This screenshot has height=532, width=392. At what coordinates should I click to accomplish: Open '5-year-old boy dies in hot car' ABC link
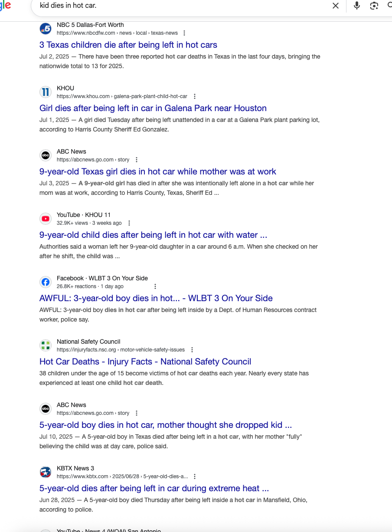point(166,425)
